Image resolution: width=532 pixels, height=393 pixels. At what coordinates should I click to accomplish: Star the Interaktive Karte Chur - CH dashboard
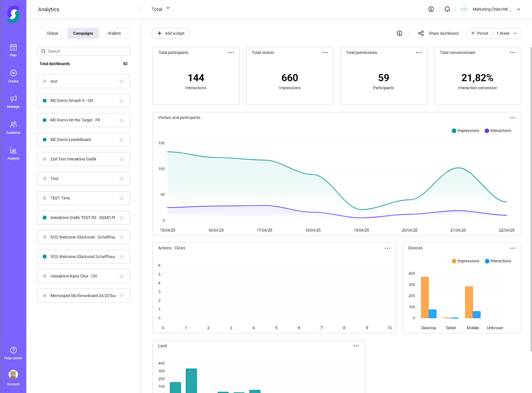coord(121,276)
